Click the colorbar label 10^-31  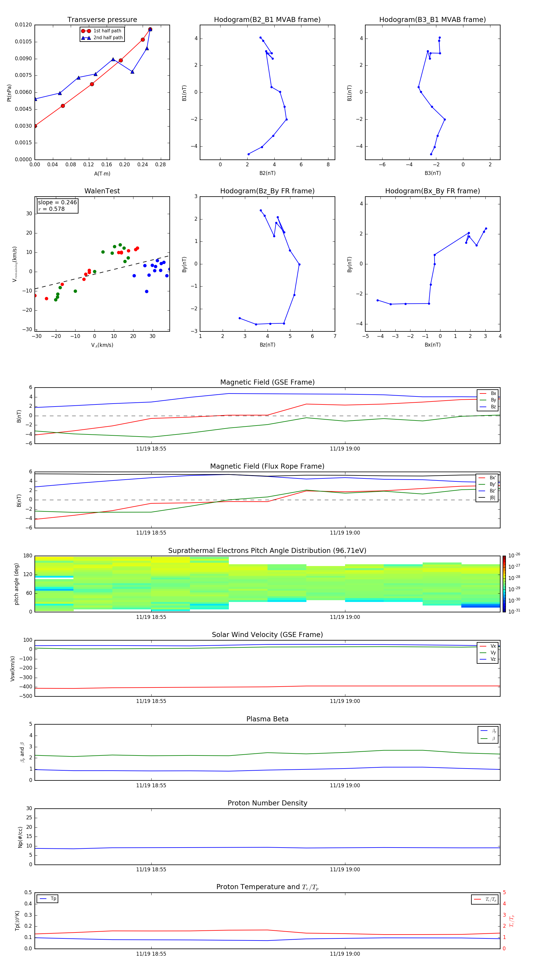[514, 611]
